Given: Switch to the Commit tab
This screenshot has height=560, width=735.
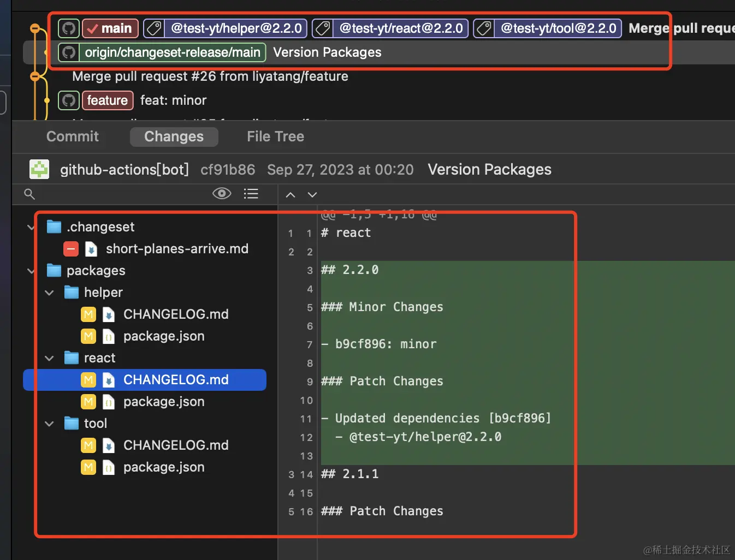Looking at the screenshot, I should 73,136.
